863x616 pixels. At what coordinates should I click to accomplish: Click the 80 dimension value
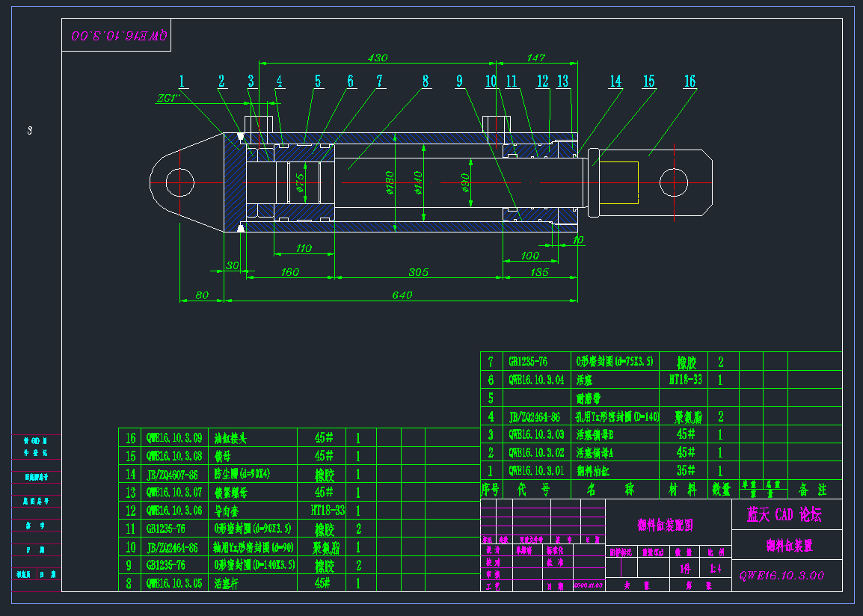click(x=202, y=295)
